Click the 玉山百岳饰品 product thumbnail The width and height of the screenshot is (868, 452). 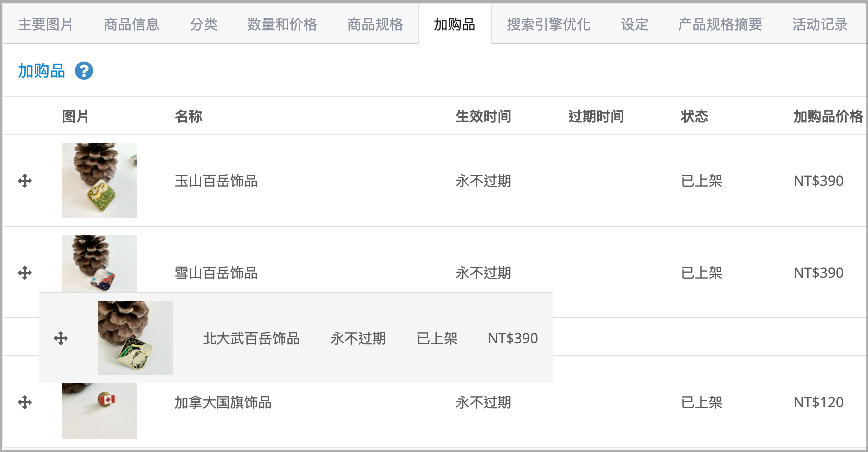coord(99,180)
